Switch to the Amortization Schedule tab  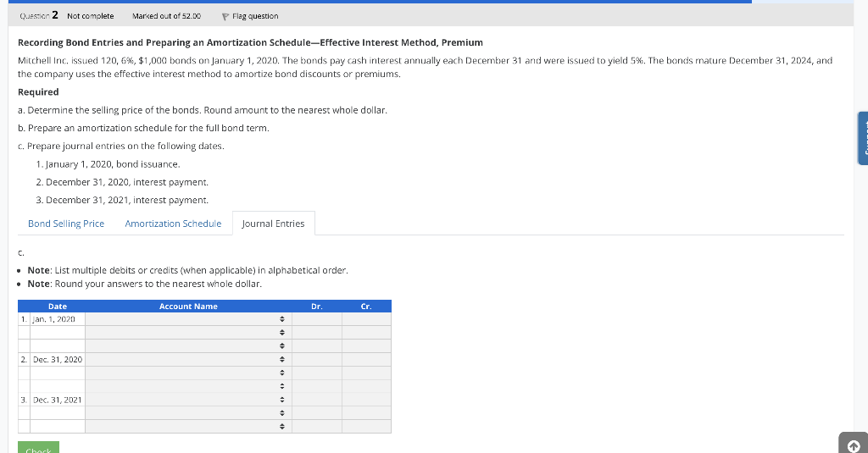tap(173, 224)
